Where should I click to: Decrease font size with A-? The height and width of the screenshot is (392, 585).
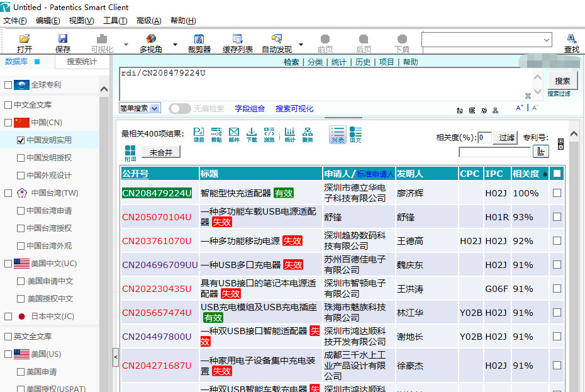(x=535, y=108)
